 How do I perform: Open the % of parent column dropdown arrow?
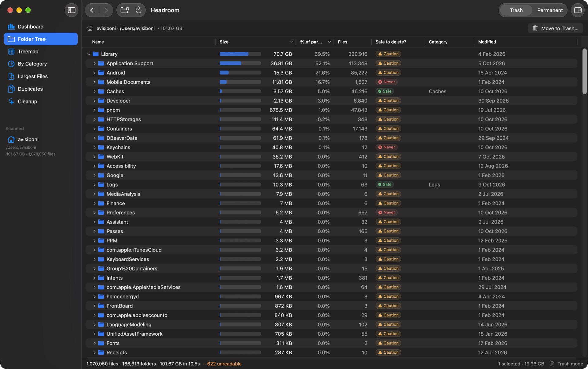tap(330, 42)
